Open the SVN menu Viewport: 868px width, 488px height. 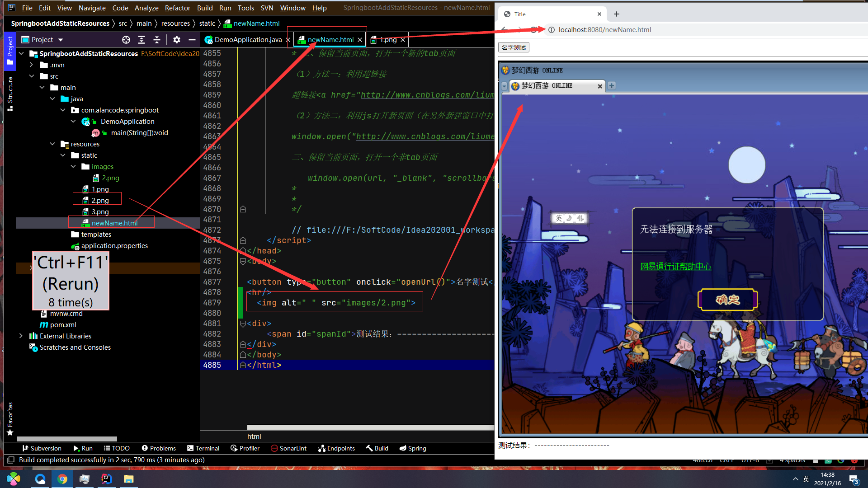267,8
